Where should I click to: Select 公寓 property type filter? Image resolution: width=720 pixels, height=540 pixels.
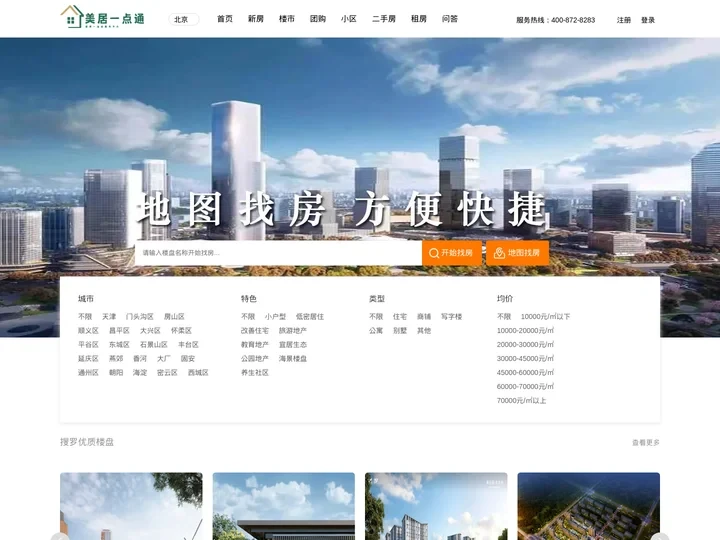[x=376, y=331]
